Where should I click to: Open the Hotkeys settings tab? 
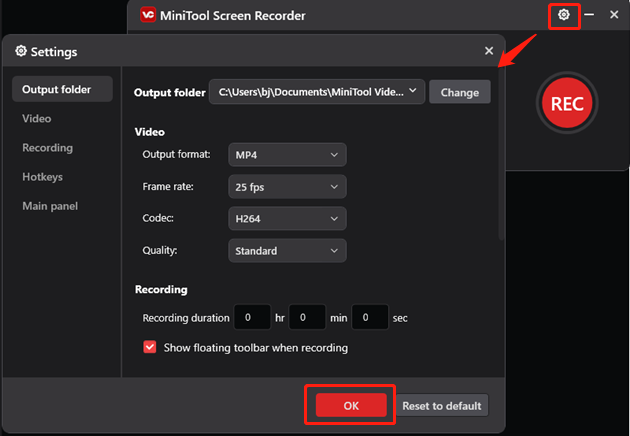(42, 177)
